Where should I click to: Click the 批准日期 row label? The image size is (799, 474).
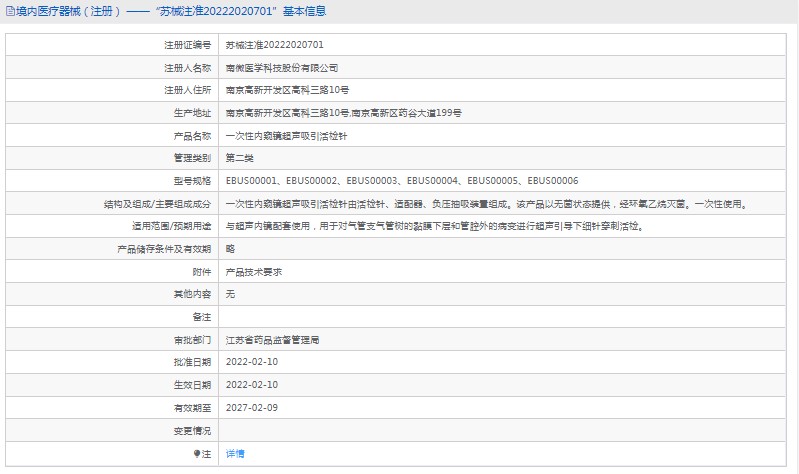192,362
